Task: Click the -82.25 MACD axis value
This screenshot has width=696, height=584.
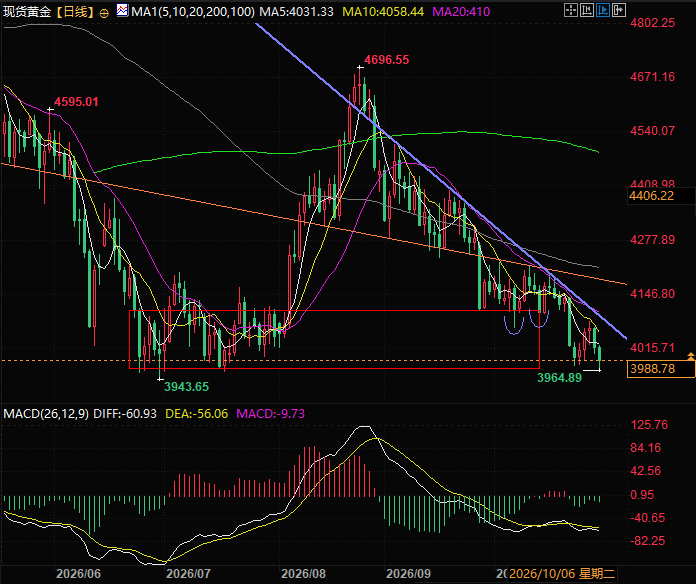Action: (x=648, y=541)
